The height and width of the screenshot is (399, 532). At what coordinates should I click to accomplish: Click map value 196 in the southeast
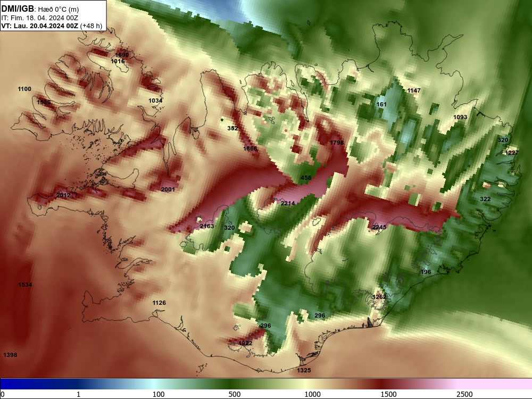tap(426, 272)
